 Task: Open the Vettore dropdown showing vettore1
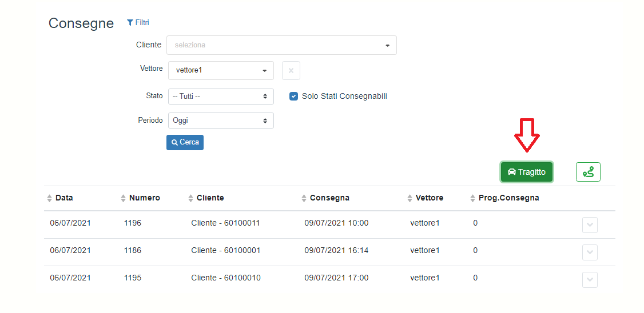click(x=221, y=71)
